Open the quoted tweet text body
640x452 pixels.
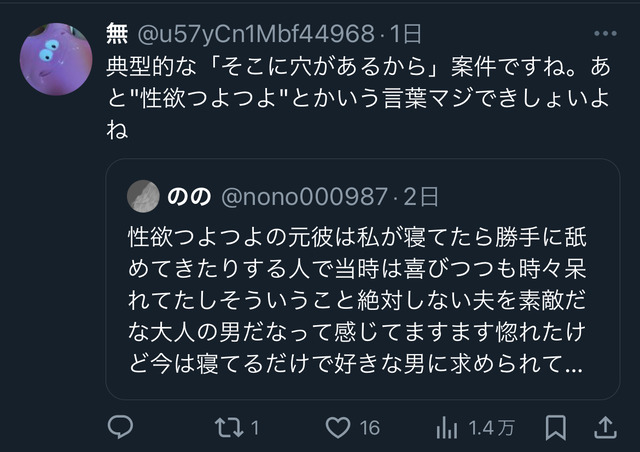pos(357,300)
